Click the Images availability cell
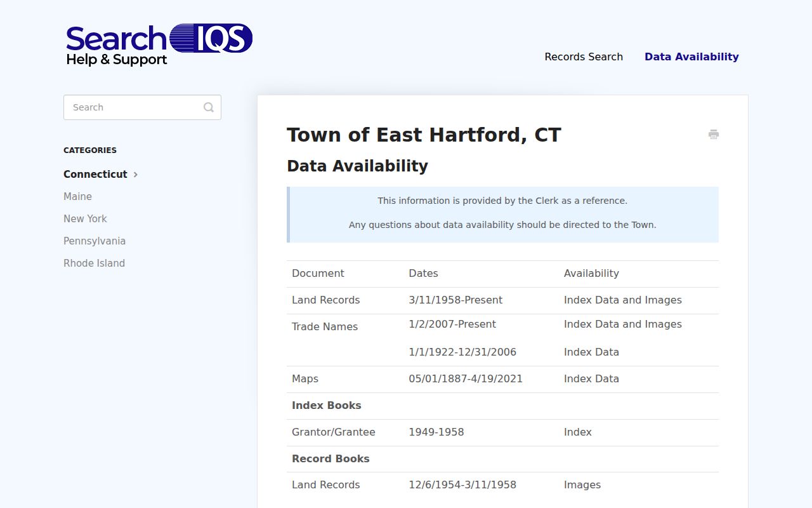812x508 pixels. click(582, 485)
